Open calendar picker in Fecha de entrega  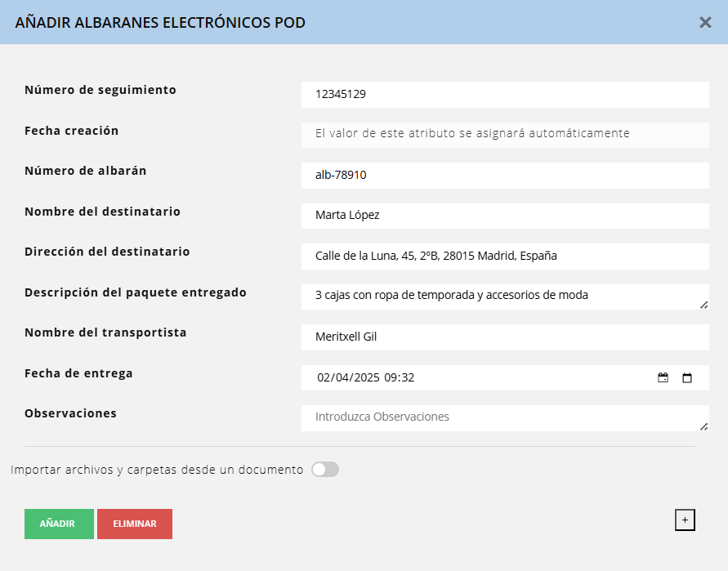(687, 378)
